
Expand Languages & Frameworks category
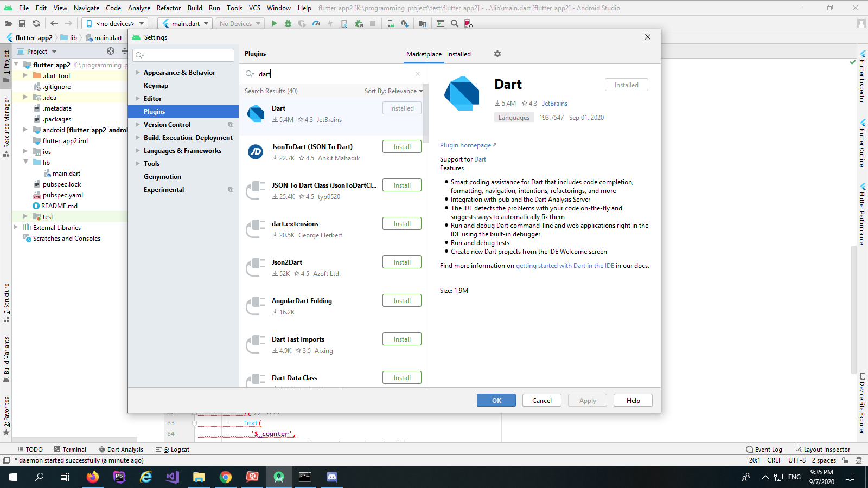[138, 151]
